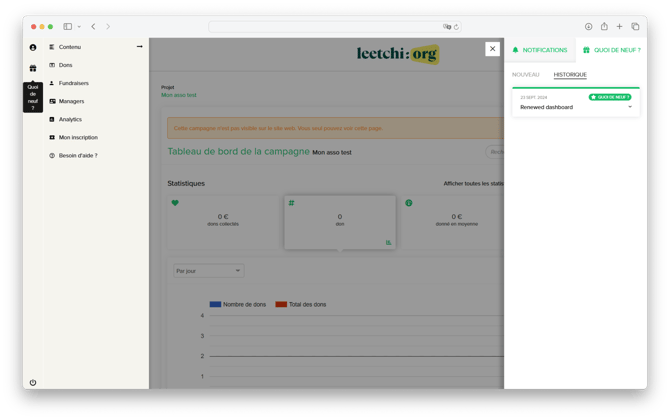670x420 pixels.
Task: Click the '0 € dons collectés' stat card
Action: pyautogui.click(x=223, y=222)
